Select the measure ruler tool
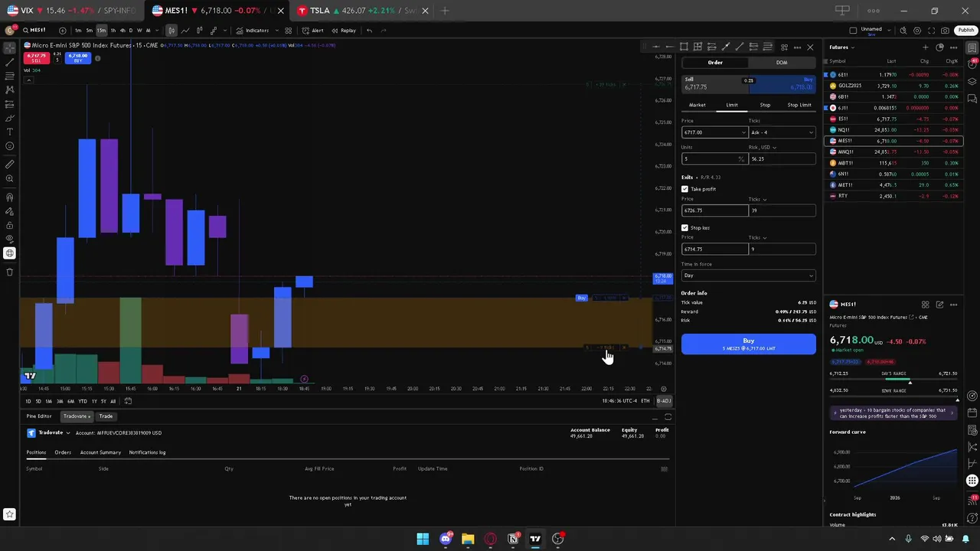 coord(10,165)
